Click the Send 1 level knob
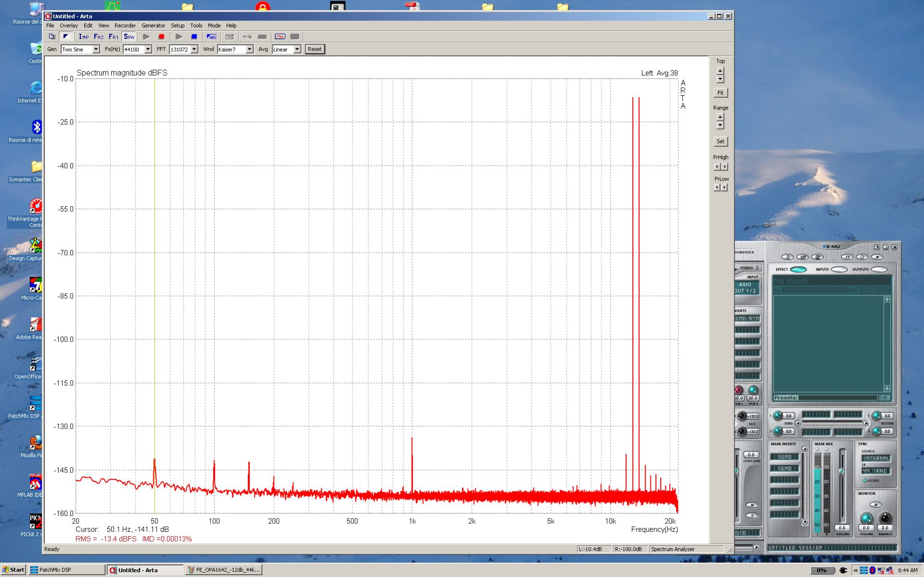 (777, 416)
